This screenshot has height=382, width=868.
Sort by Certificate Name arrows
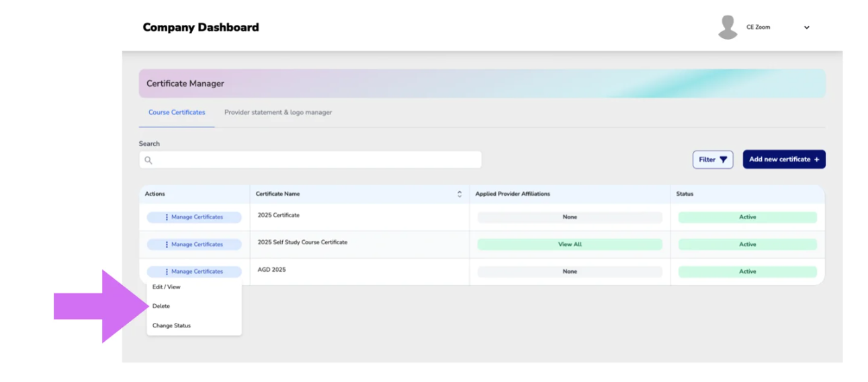(x=460, y=194)
